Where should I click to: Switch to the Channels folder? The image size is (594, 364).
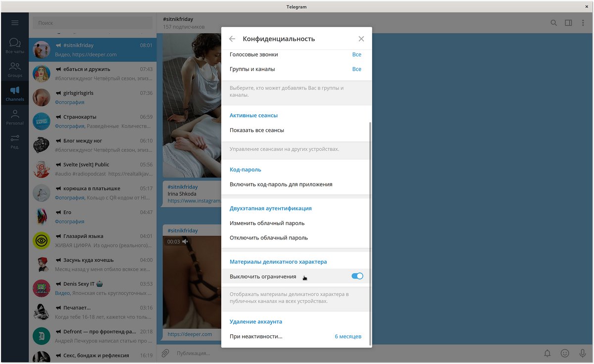(x=15, y=93)
